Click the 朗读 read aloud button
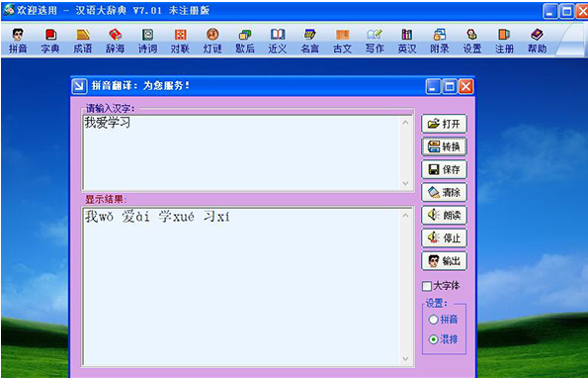 (x=444, y=216)
